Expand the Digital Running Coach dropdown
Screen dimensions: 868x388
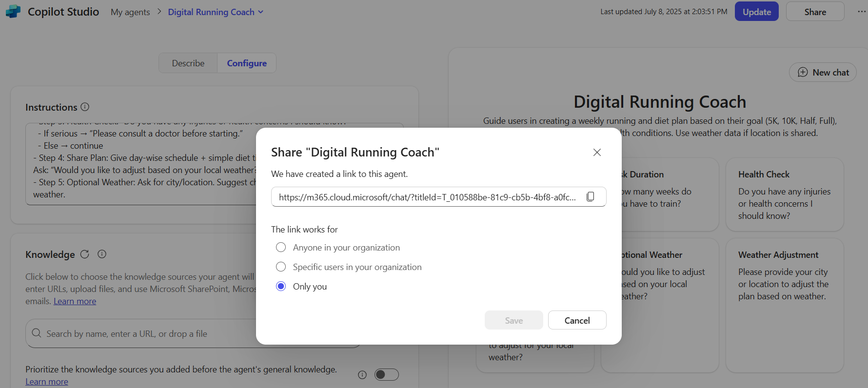click(261, 12)
